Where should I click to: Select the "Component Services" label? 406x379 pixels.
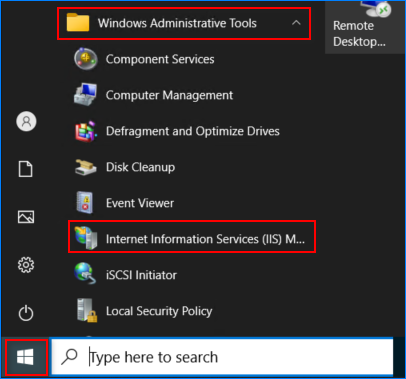coord(160,59)
